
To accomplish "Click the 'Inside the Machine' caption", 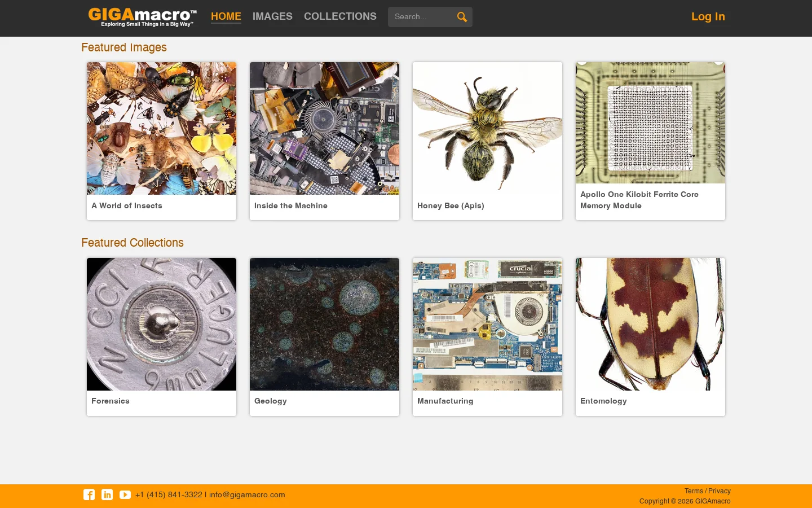I will click(x=291, y=205).
